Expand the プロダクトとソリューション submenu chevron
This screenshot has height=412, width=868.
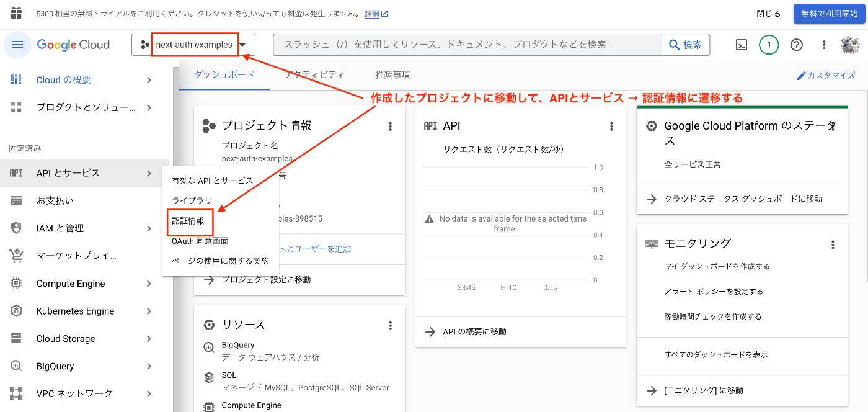pyautogui.click(x=149, y=107)
